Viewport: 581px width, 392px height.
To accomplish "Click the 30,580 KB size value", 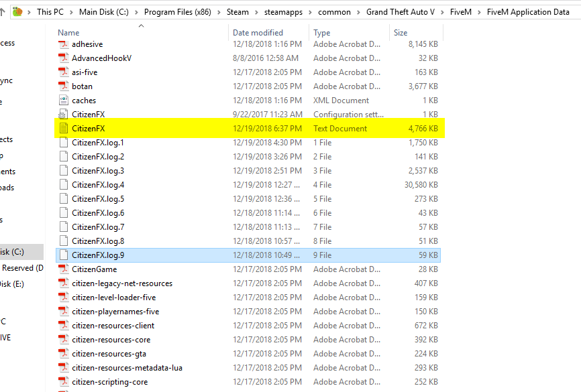I will pyautogui.click(x=421, y=185).
